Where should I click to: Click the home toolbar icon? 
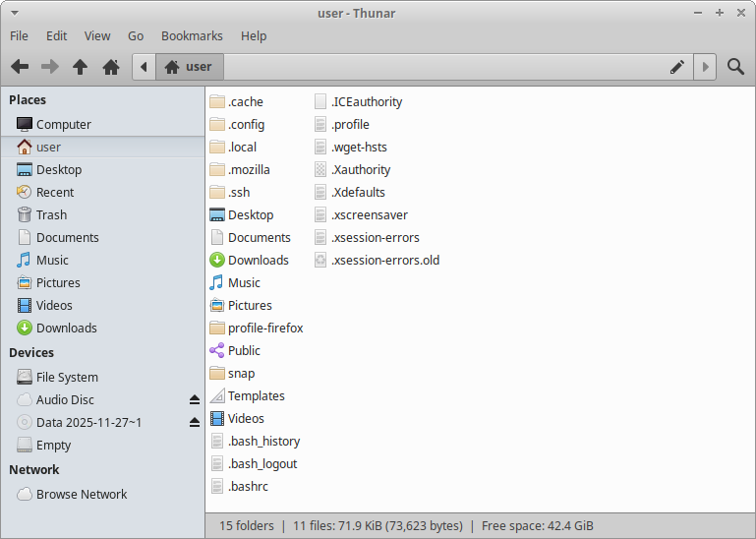(x=111, y=67)
